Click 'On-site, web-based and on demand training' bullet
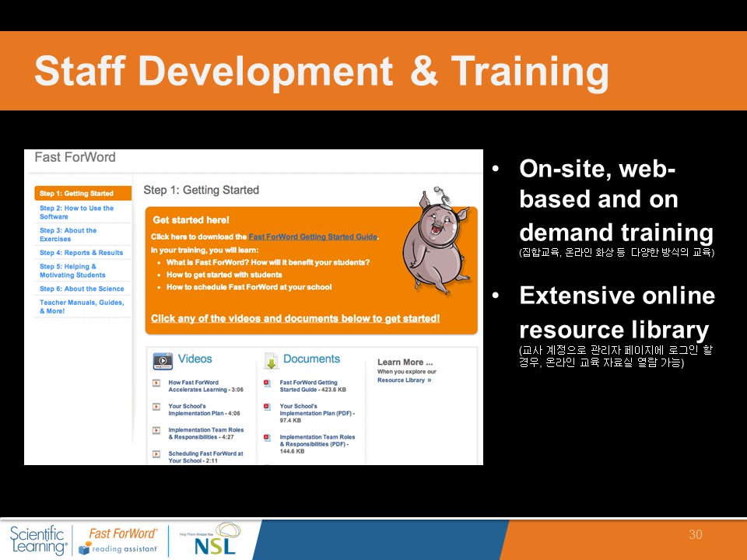Screen dimensions: 747x560 (616, 201)
